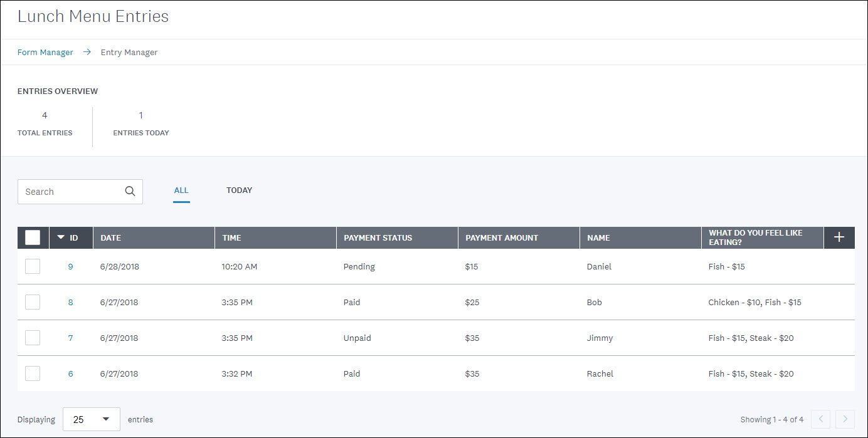Screen dimensions: 868x438
Task: Open entry 8 for Bob
Action: [x=70, y=302]
